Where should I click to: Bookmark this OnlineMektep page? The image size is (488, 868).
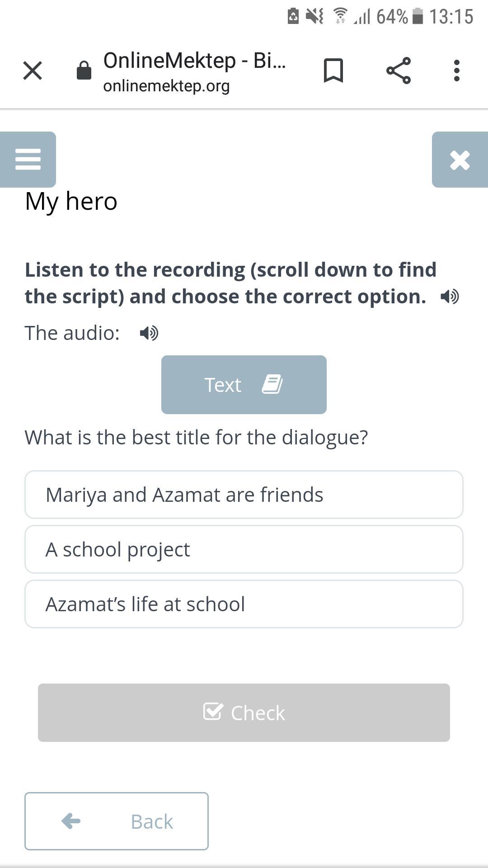coord(333,71)
